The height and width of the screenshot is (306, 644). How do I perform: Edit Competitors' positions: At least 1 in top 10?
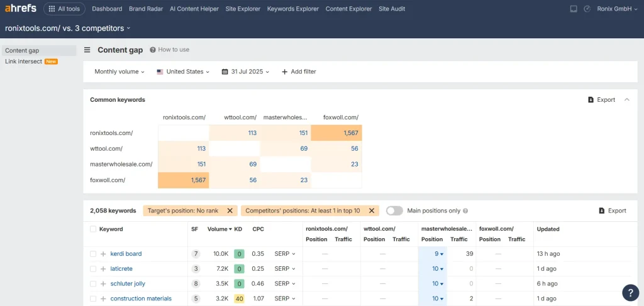pos(303,211)
